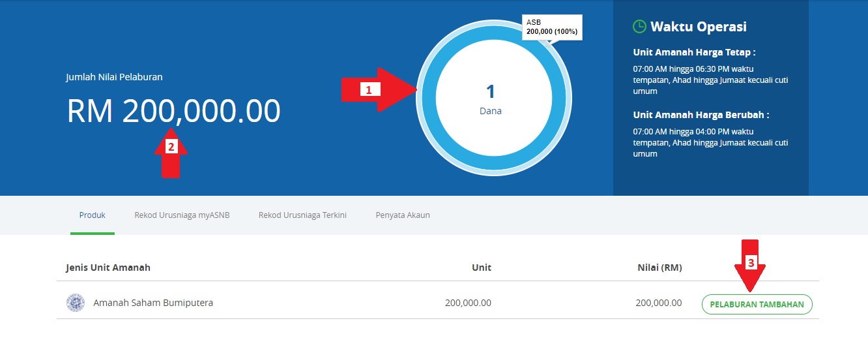
Task: Click the 200,000.00 value under Unit column
Action: (x=468, y=303)
